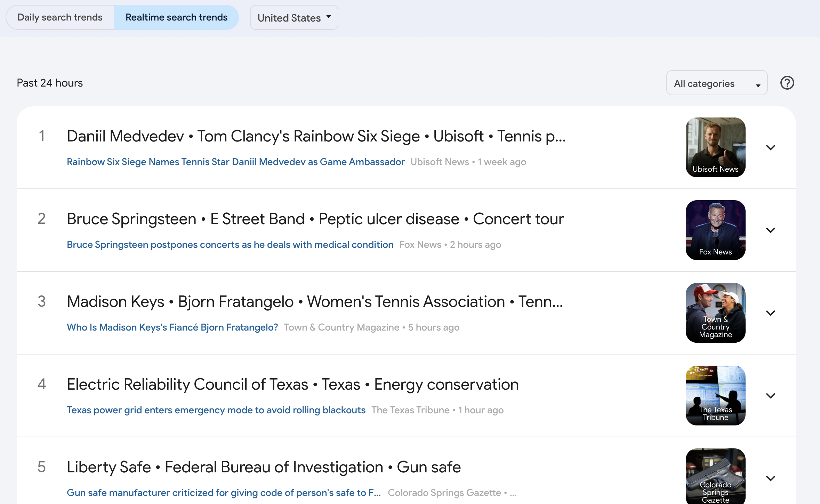The image size is (820, 504).
Task: Click The Texas Tribune thumbnail
Action: 715,396
